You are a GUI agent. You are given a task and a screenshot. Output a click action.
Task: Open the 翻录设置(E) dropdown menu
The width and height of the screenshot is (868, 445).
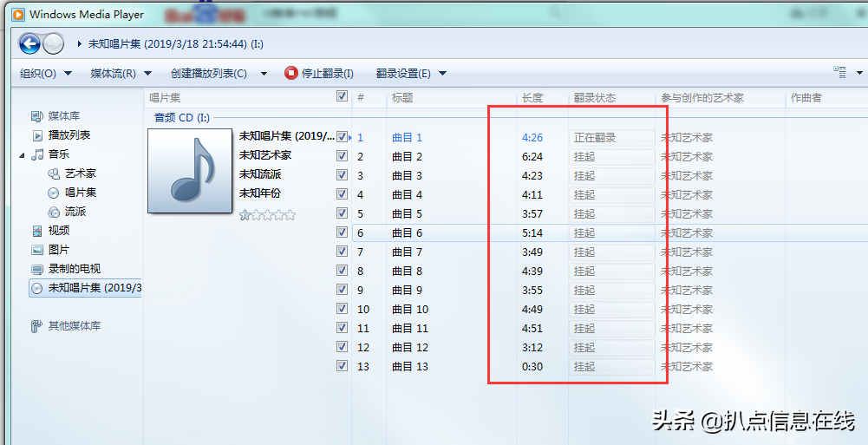(x=411, y=73)
